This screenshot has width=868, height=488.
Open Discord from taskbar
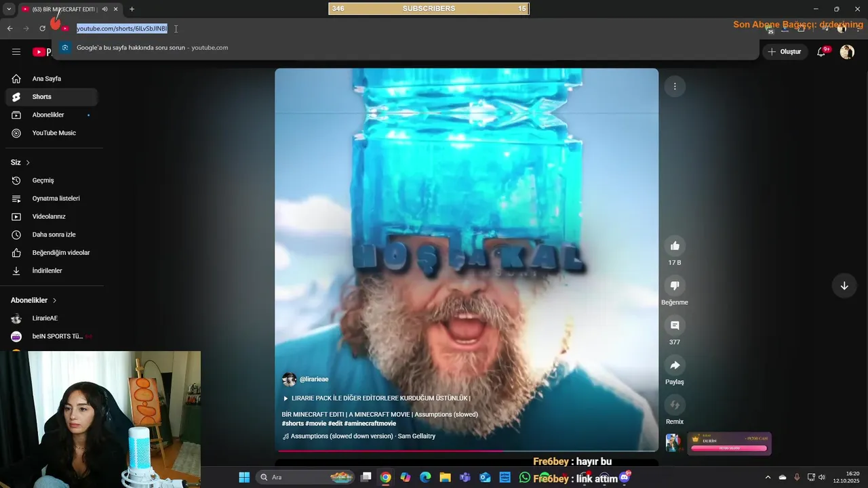(x=625, y=477)
